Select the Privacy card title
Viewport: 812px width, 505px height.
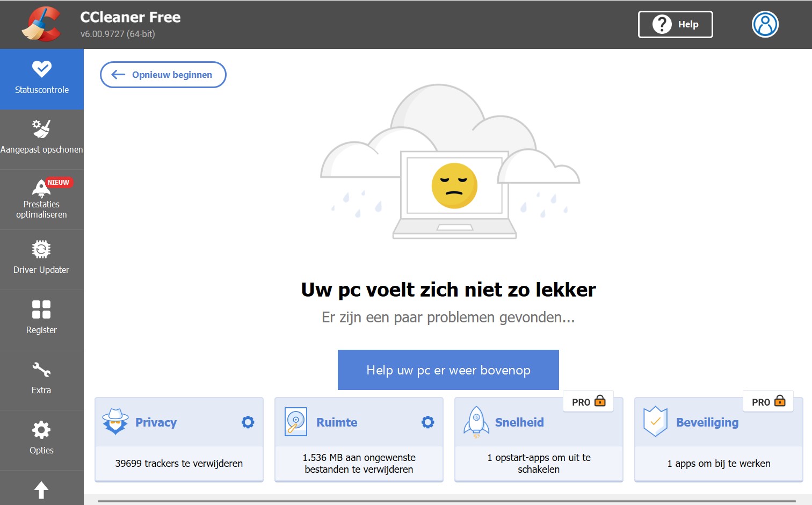coord(156,422)
